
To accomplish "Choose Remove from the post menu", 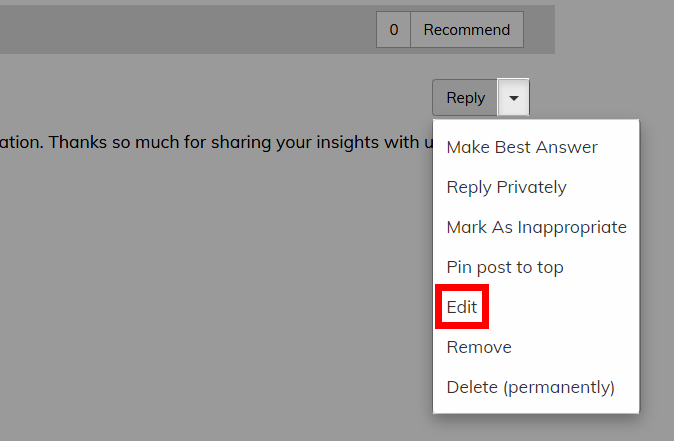I will click(x=479, y=347).
